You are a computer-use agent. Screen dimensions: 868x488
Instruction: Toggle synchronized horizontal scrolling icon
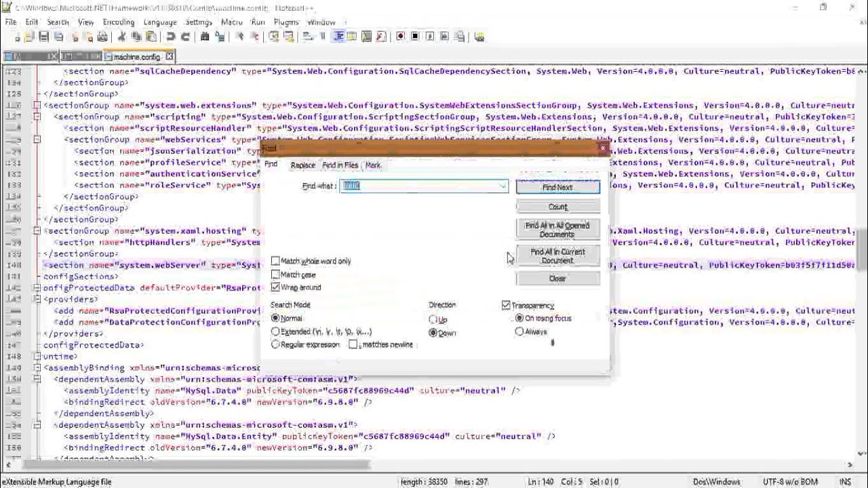point(290,37)
